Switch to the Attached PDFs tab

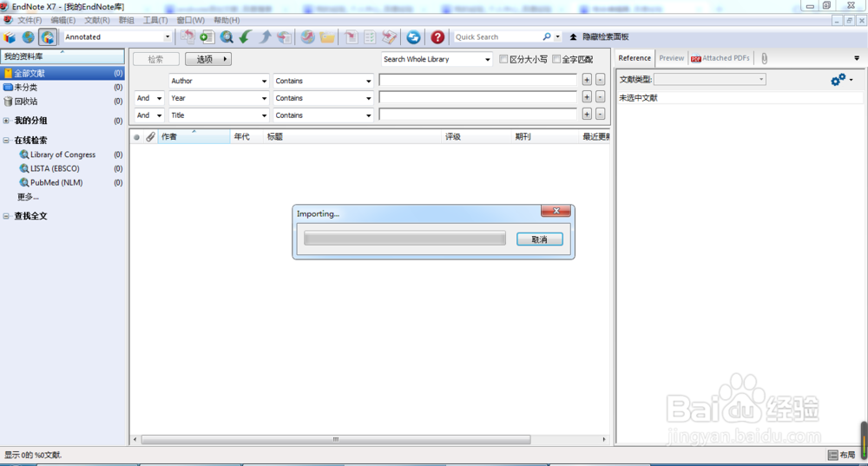pyautogui.click(x=720, y=58)
